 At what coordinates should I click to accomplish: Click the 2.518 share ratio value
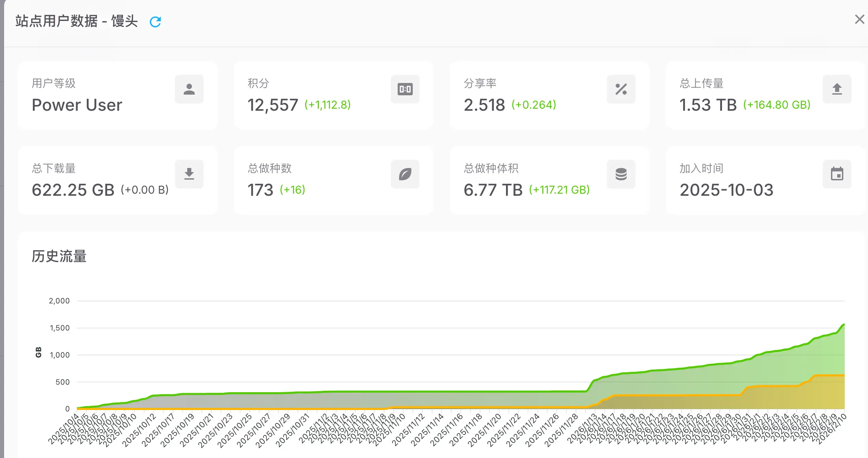484,105
